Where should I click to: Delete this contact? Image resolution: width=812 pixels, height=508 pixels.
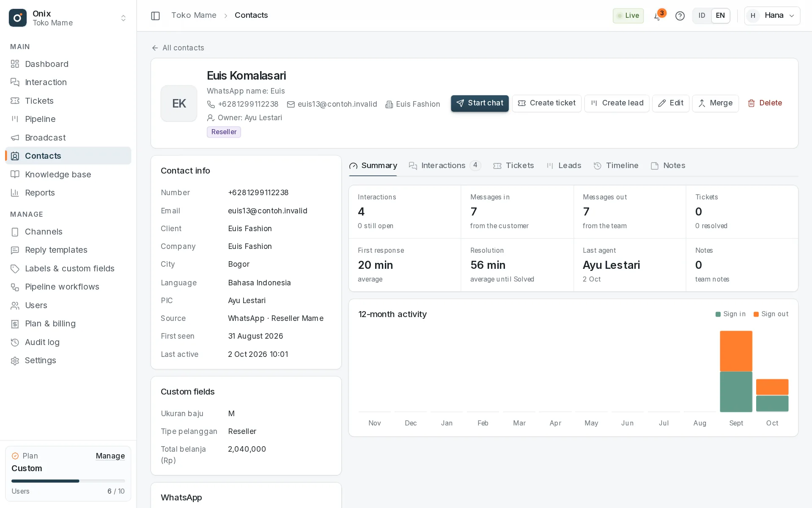pos(765,103)
